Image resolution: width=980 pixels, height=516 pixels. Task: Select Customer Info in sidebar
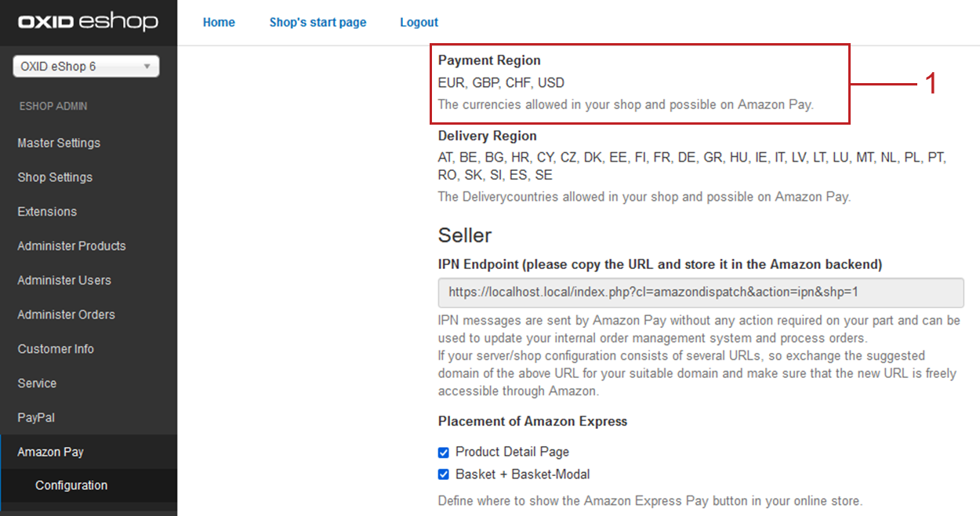tap(56, 349)
